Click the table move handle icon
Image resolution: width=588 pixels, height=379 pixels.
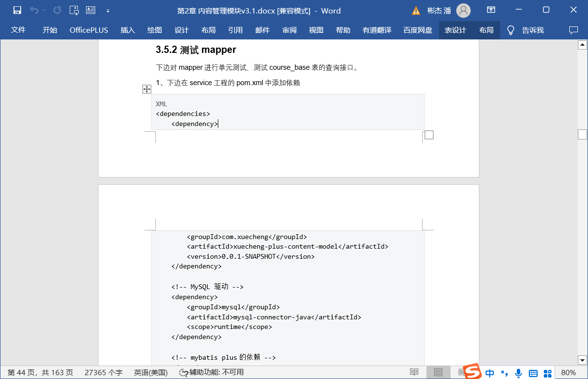[147, 89]
